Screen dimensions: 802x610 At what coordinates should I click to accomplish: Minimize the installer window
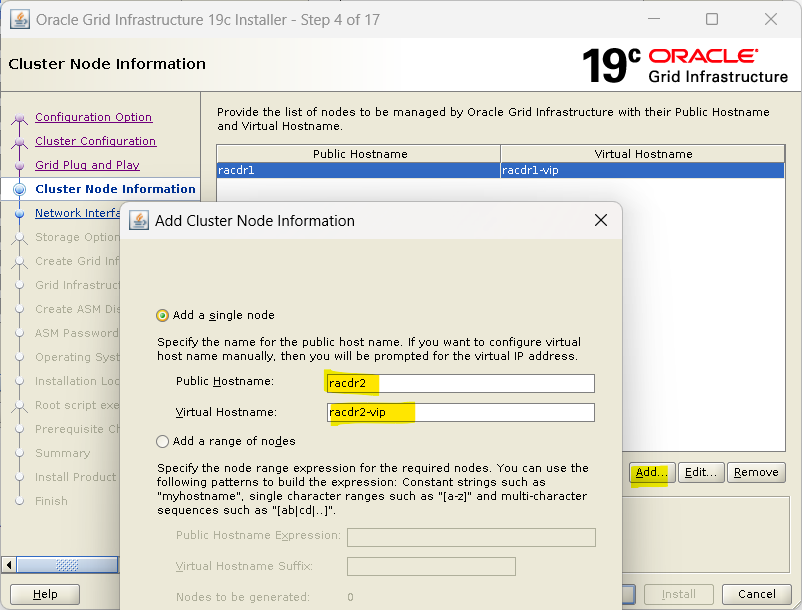click(x=654, y=19)
